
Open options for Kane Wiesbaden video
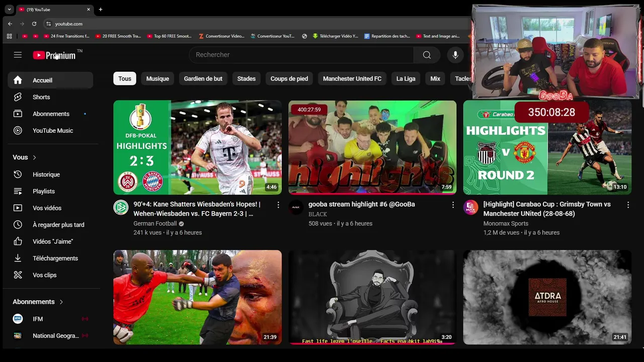[x=278, y=205]
